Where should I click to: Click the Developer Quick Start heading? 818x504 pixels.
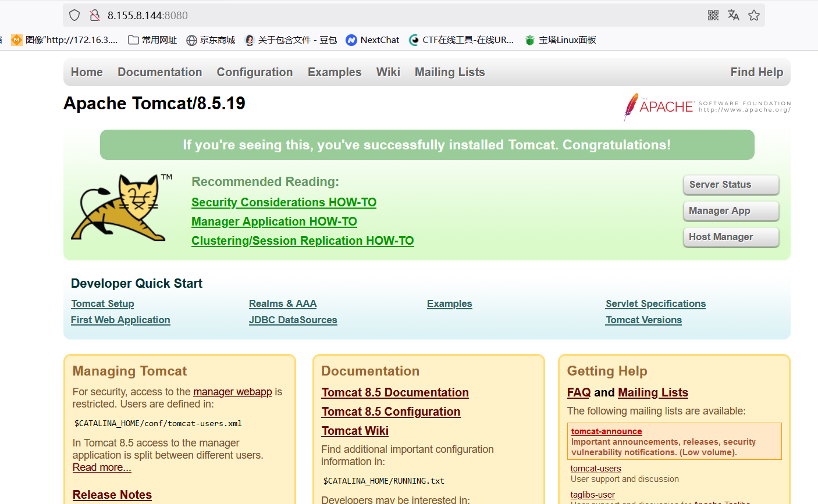pos(137,284)
